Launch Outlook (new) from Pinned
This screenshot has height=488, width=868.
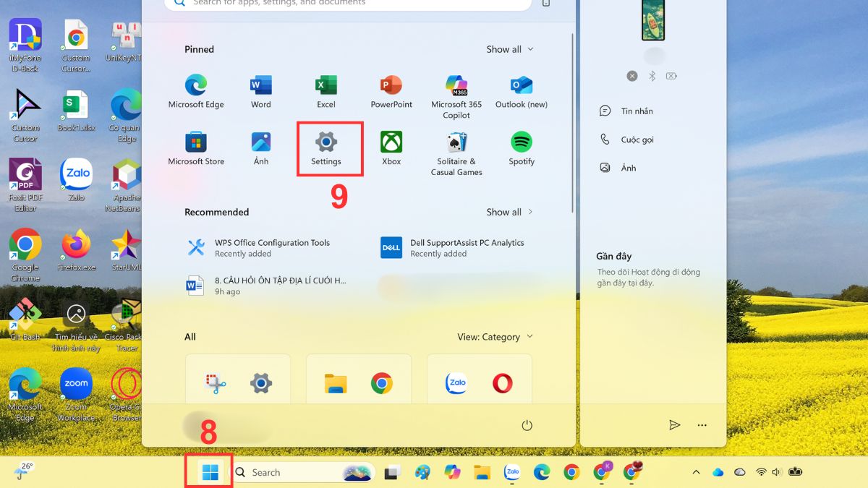click(x=522, y=92)
